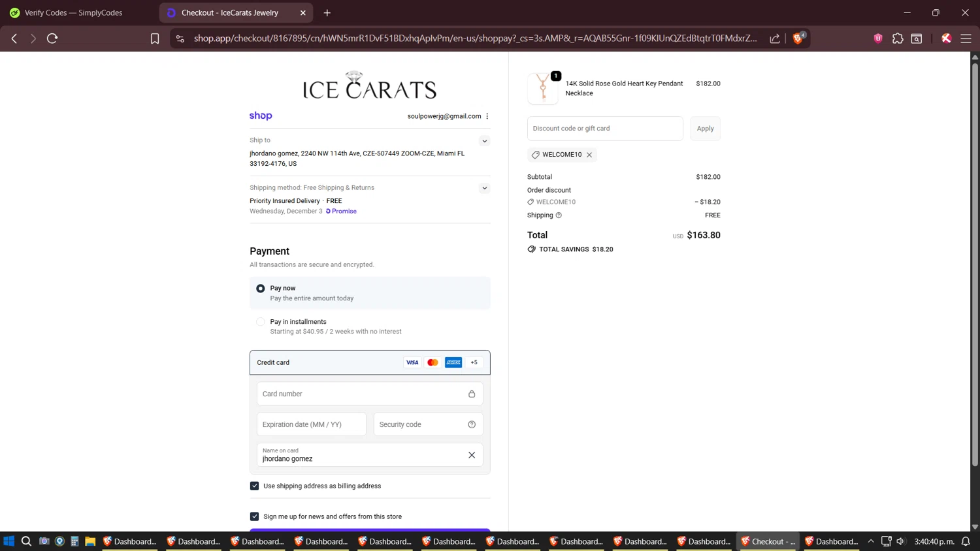Screen dimensions: 980x551
Task: Focus the Security code field
Action: pyautogui.click(x=428, y=424)
